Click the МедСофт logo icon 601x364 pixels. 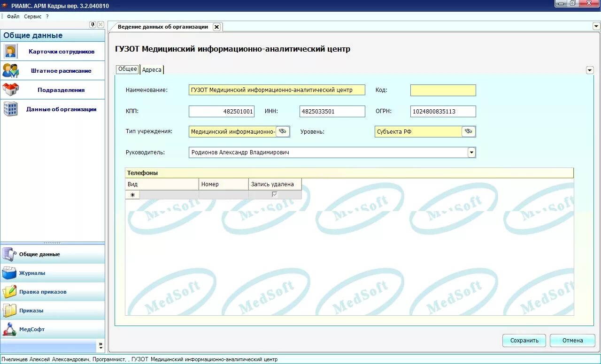(9, 329)
